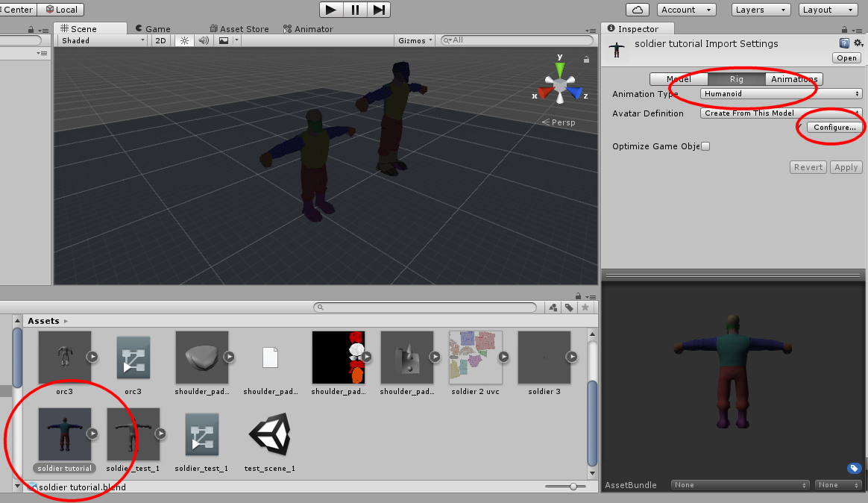
Task: Click the Apply button
Action: tap(846, 167)
